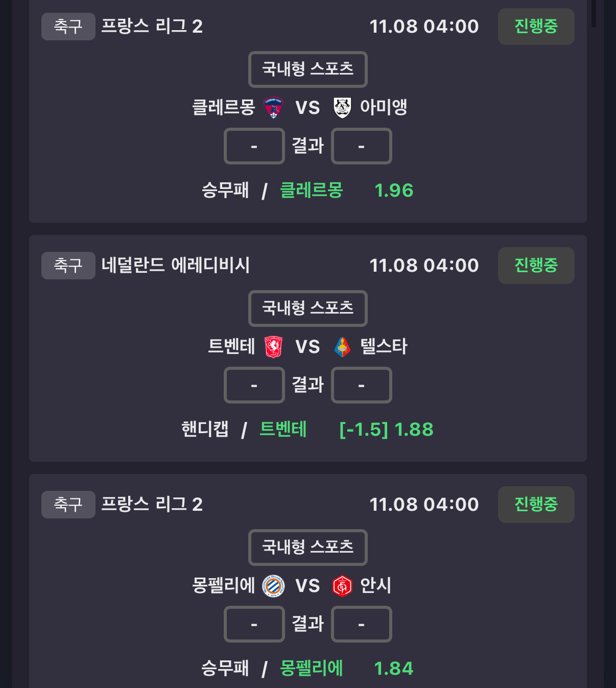Click the Montpellier team crest icon
Screen dimensions: 616x688
pyautogui.click(x=273, y=586)
